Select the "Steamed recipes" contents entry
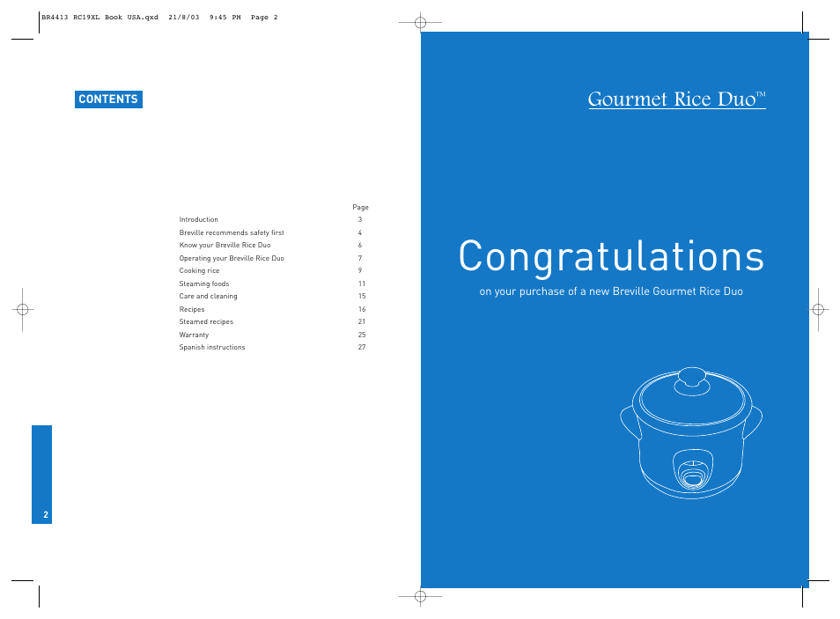 [206, 322]
